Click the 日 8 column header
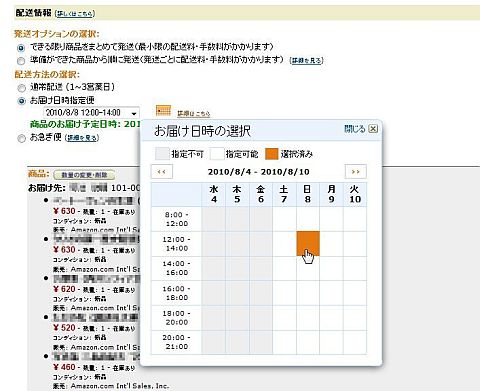 click(x=308, y=194)
